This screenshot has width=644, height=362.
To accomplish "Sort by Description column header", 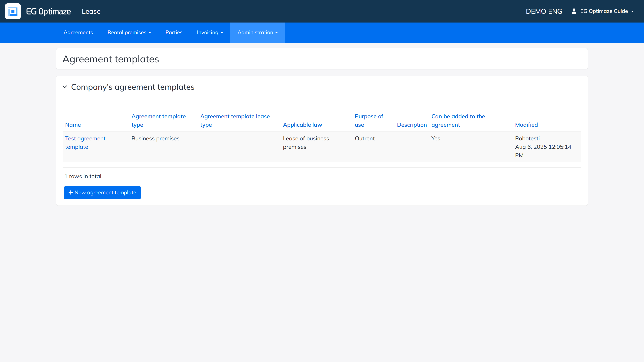I will [412, 125].
